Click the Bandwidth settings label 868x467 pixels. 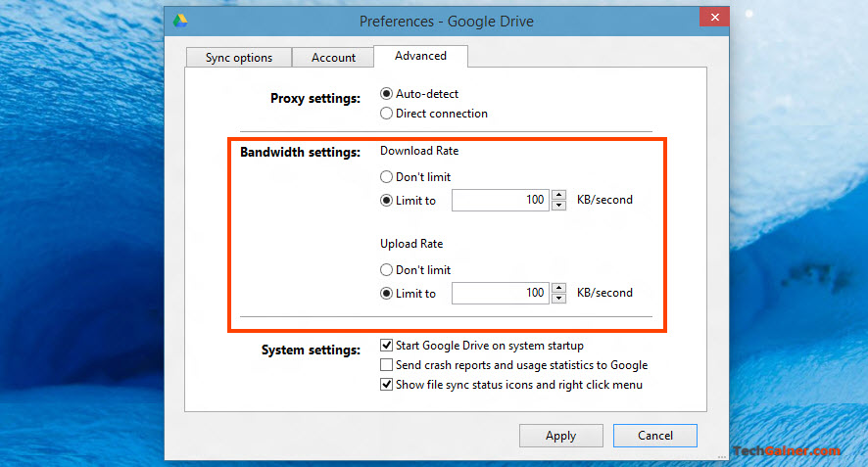click(300, 152)
